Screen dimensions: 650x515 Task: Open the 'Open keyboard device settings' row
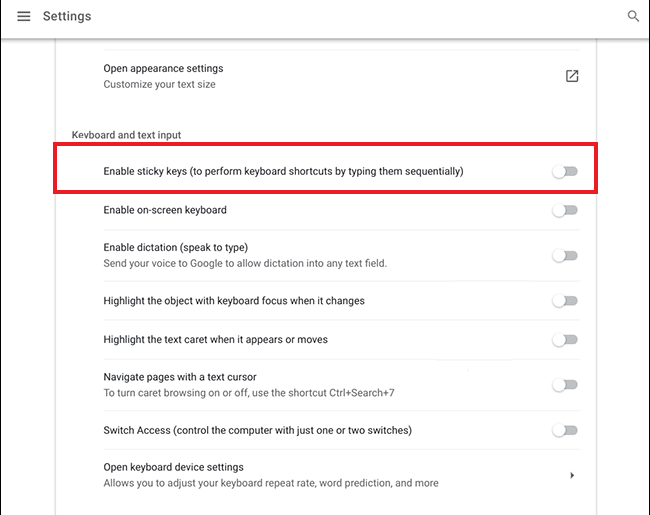point(341,475)
